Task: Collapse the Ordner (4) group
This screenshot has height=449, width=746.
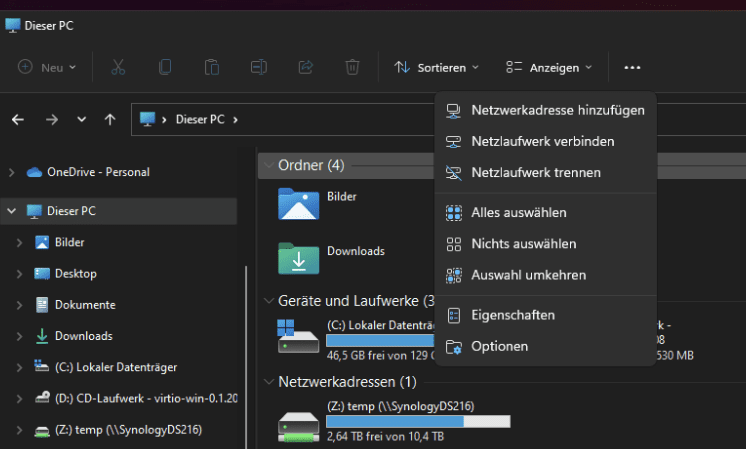Action: click(x=269, y=165)
